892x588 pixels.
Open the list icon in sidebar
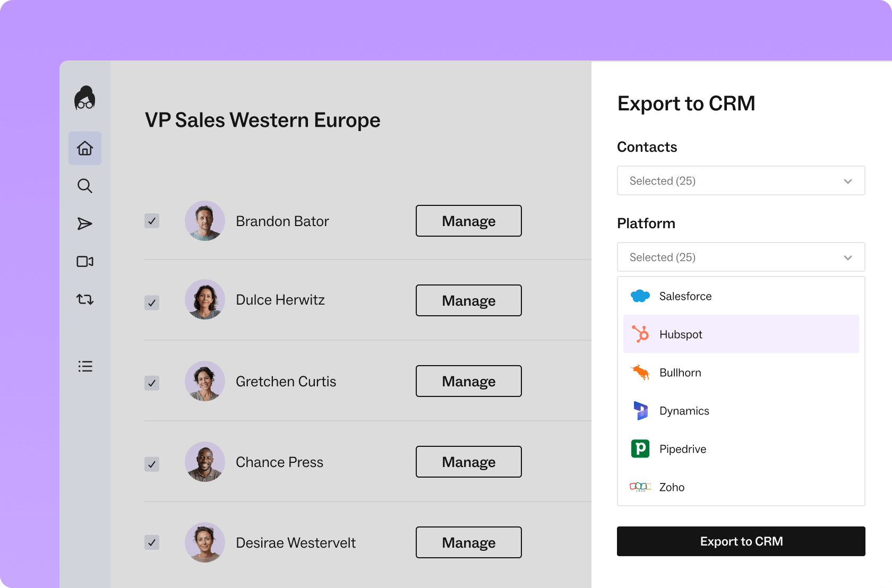[85, 366]
